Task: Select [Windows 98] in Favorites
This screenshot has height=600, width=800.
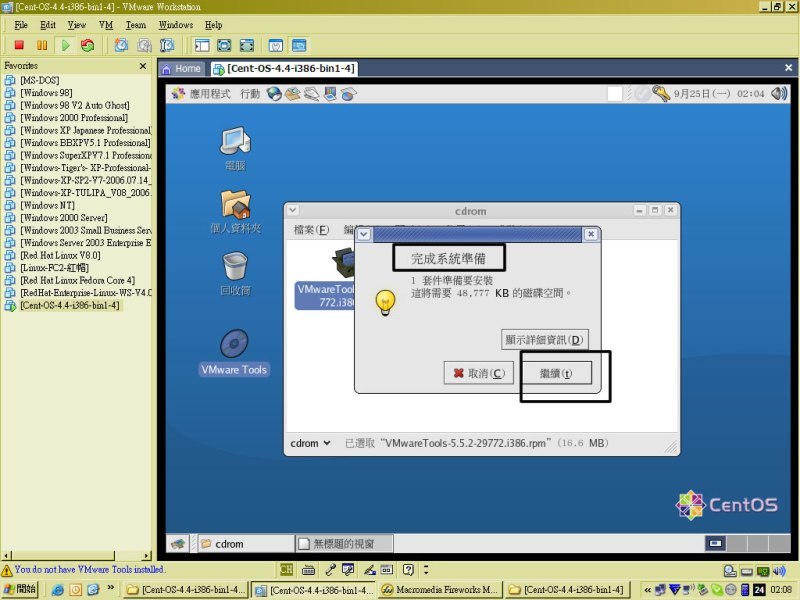Action: (46, 93)
